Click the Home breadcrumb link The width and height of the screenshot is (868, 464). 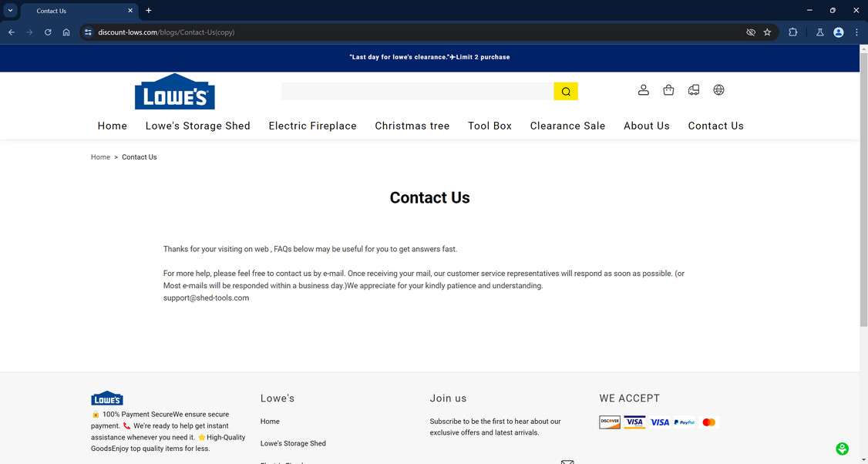point(100,157)
